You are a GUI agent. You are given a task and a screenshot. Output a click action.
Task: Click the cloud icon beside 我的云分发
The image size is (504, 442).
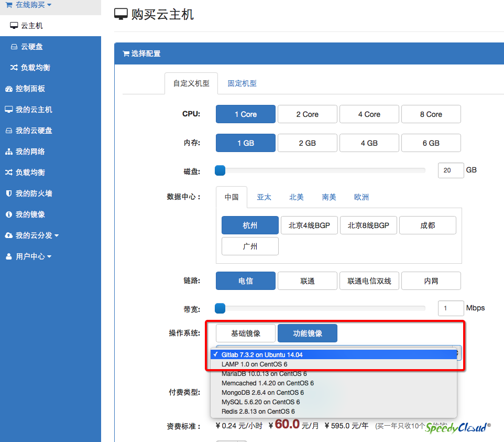(x=9, y=235)
